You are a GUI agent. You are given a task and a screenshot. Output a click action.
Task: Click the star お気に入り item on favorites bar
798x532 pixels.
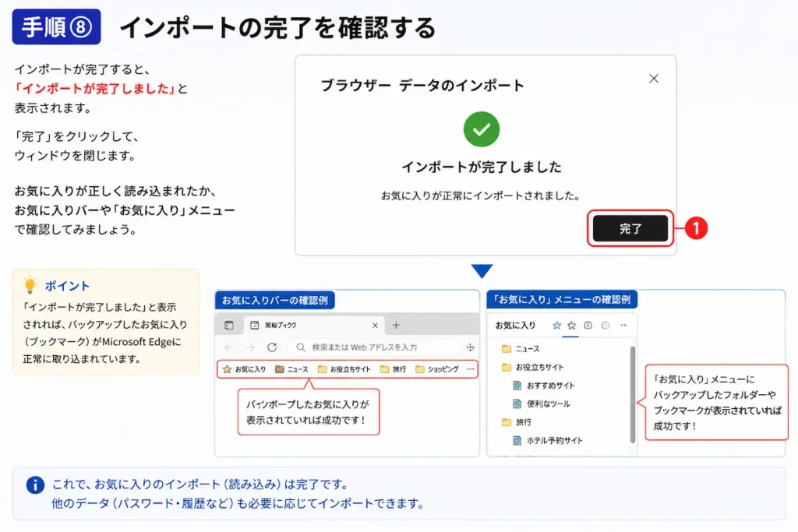(244, 369)
